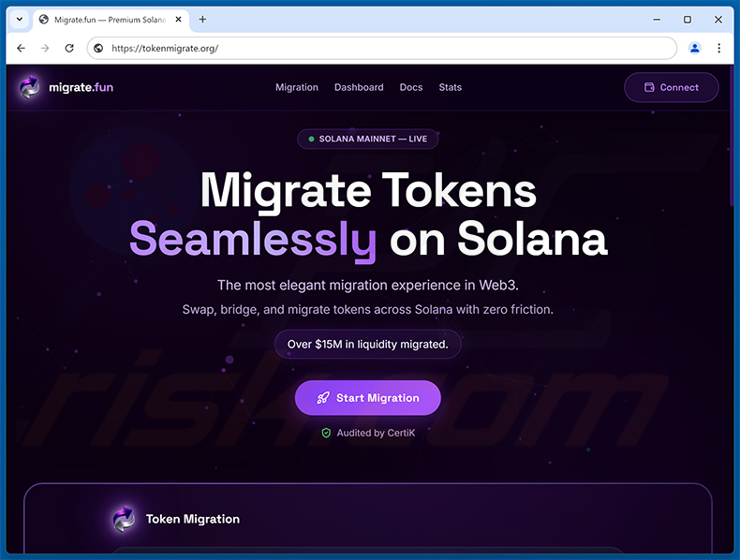Click the purple Seamlessly headline word
This screenshot has width=740, height=560.
[253, 240]
